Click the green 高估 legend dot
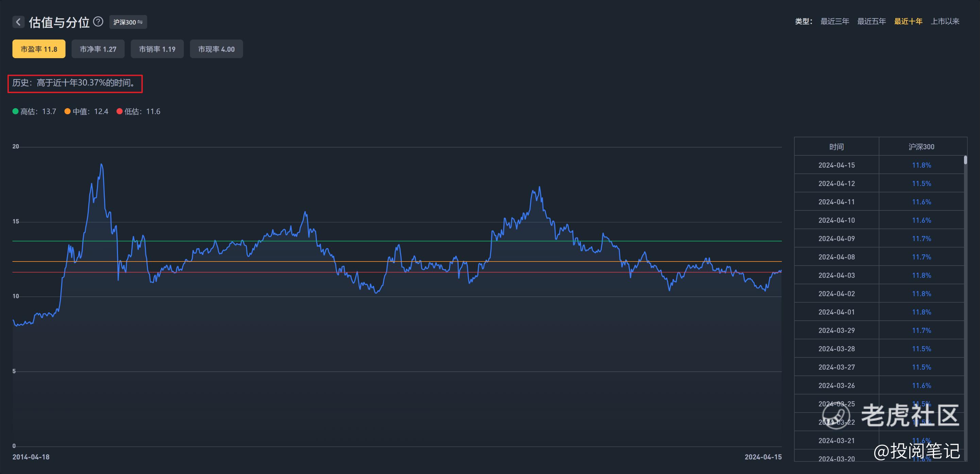980x474 pixels. click(16, 112)
